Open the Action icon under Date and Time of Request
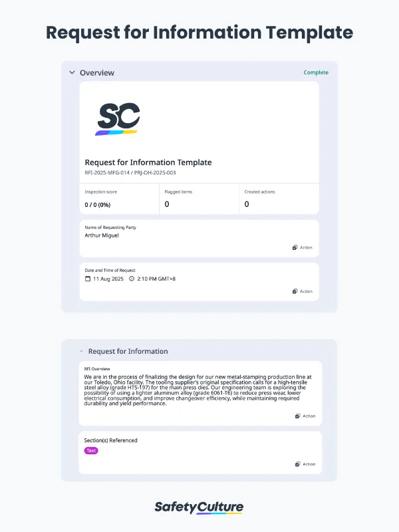The image size is (399, 532). [295, 291]
